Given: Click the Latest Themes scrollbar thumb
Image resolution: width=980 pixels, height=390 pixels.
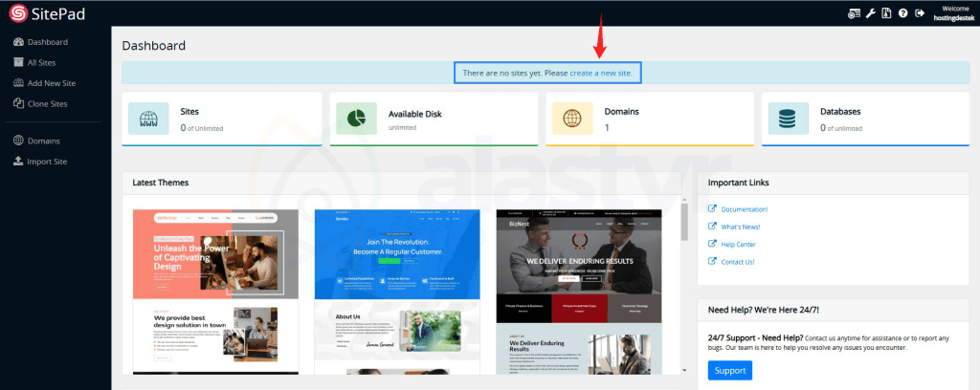Looking at the screenshot, I should click(684, 222).
